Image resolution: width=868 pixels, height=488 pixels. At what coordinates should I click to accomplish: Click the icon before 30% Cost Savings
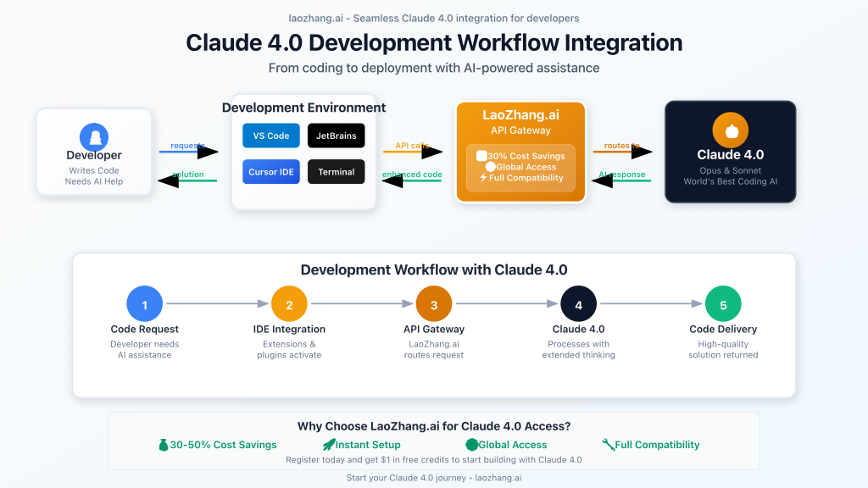click(x=481, y=156)
